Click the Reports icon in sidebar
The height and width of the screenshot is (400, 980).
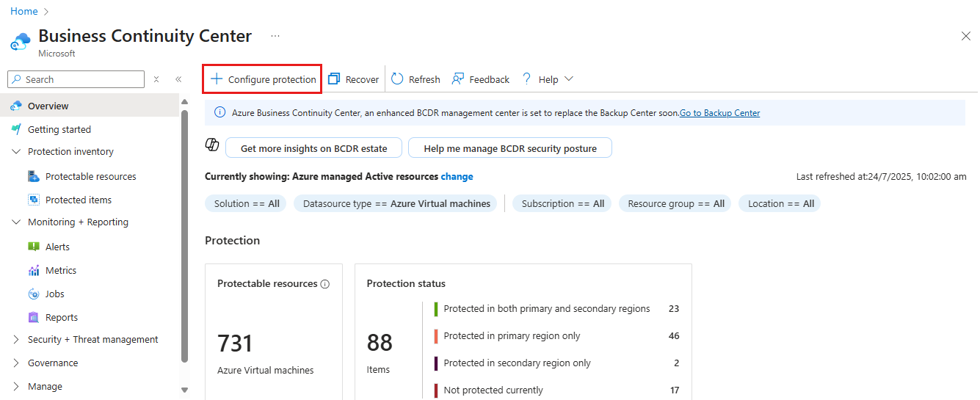[34, 317]
